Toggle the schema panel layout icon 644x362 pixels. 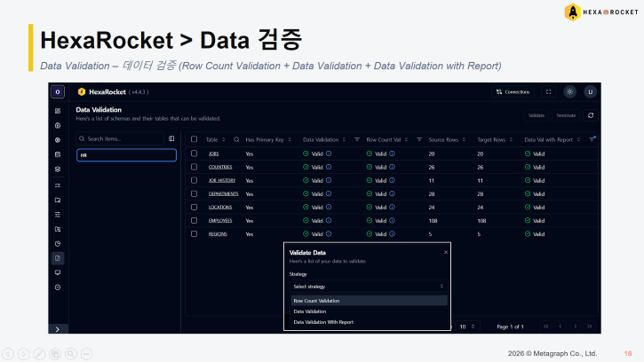(x=171, y=138)
